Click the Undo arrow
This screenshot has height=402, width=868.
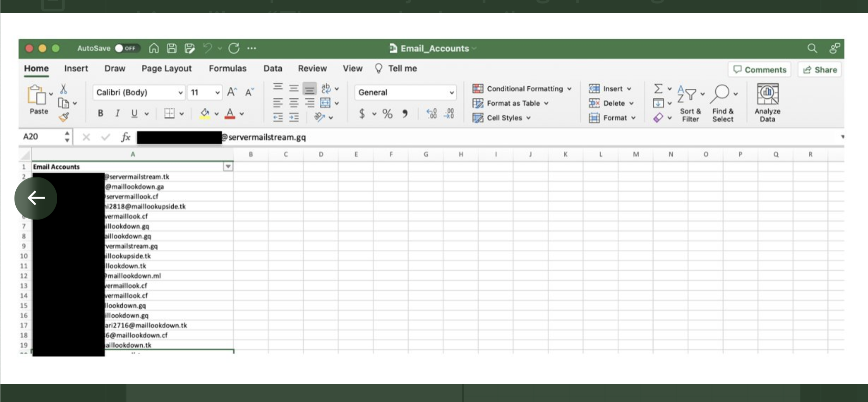click(x=208, y=48)
